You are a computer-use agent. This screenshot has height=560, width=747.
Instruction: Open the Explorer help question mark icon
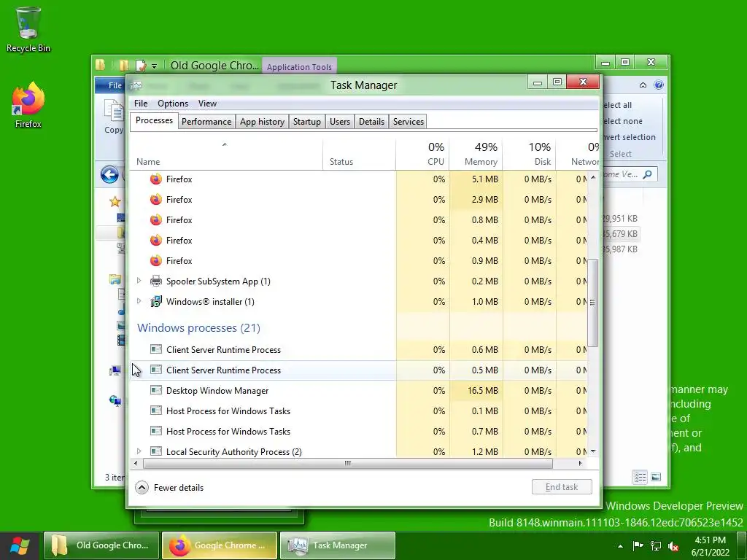(659, 85)
